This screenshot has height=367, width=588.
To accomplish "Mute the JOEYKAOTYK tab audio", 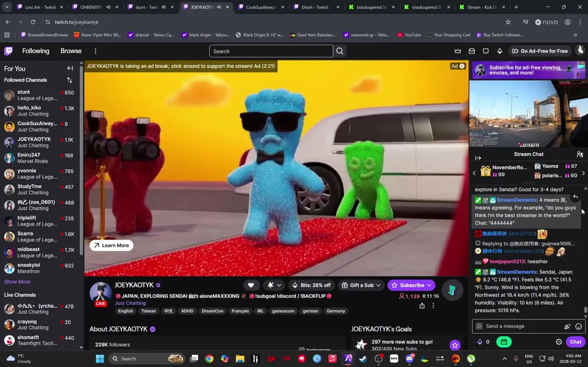I will pyautogui.click(x=219, y=7).
